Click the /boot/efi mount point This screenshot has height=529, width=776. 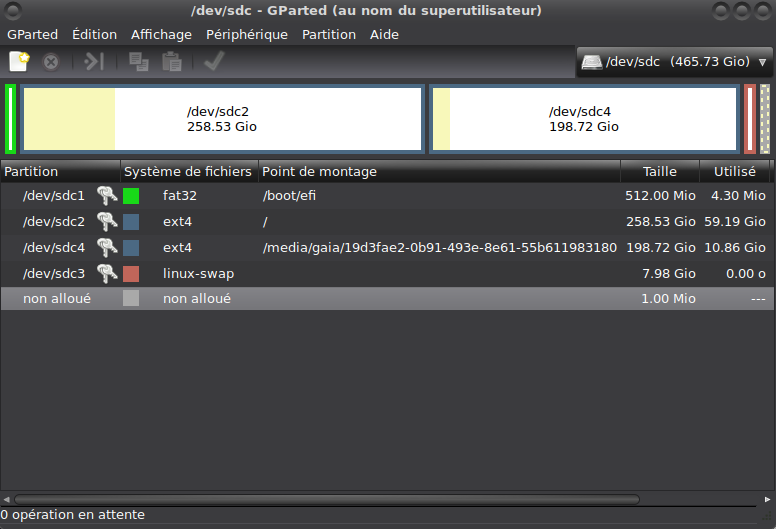(290, 195)
